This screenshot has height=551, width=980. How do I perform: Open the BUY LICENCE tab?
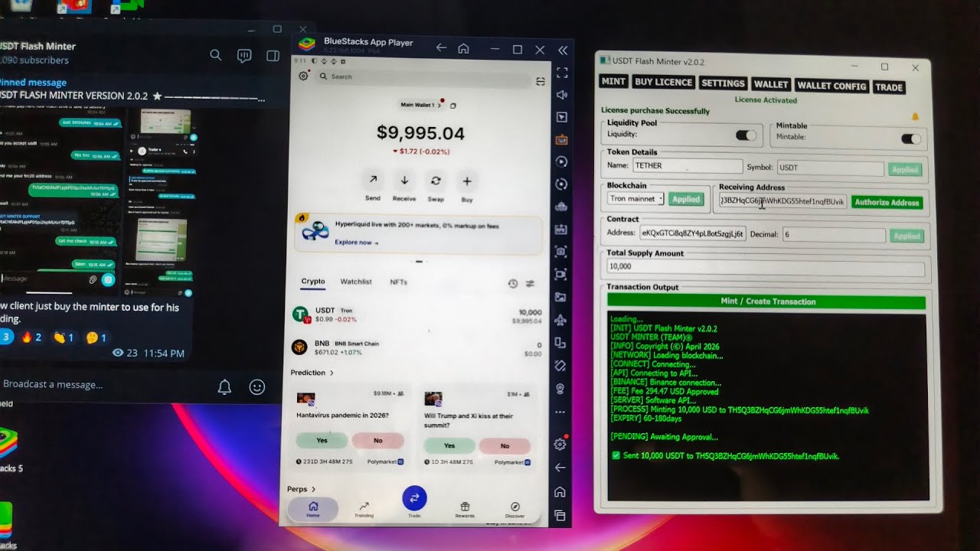click(664, 83)
